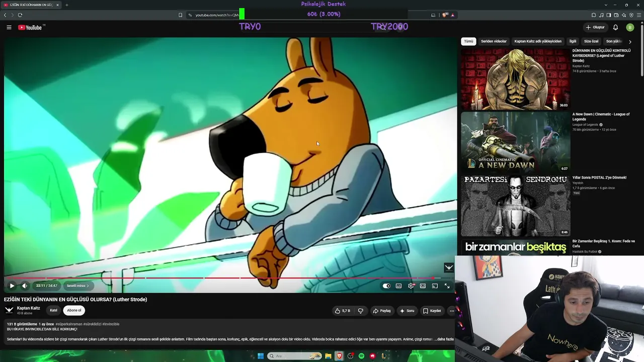Open 'A New Dawn' cinematic thumbnail

pos(515,142)
